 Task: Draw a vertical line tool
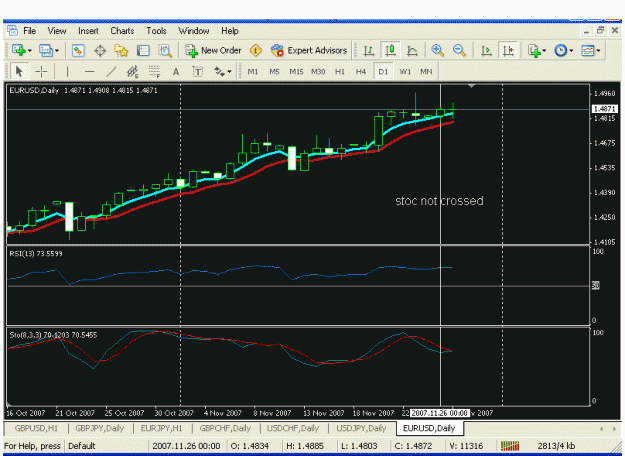click(68, 72)
